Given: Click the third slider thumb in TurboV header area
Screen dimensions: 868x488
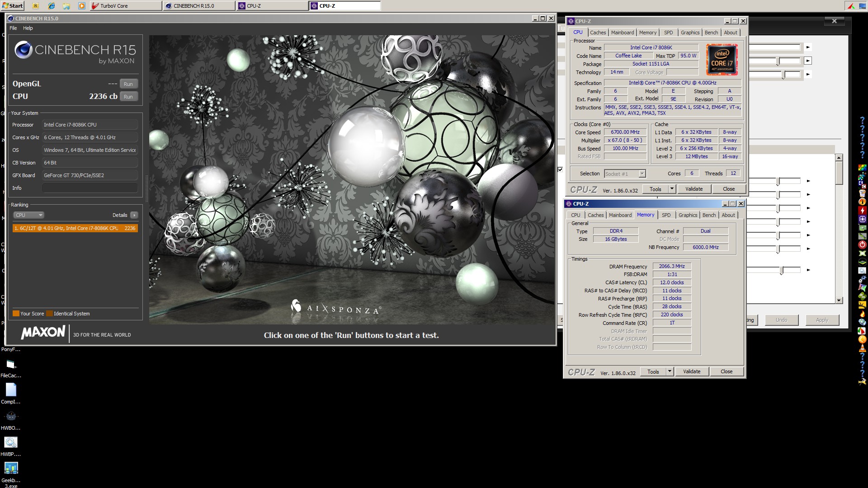Looking at the screenshot, I should [x=783, y=75].
